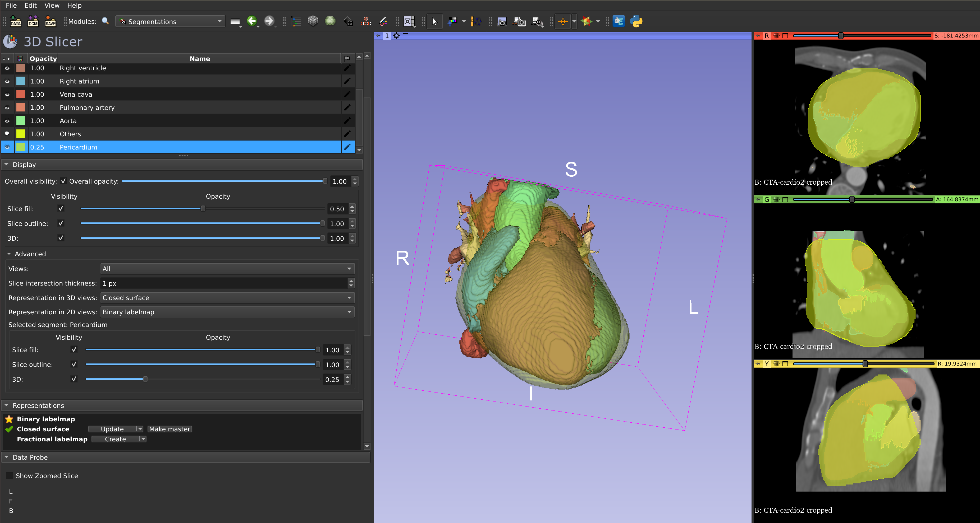Click the SAVE toolbar icon
980x523 pixels.
50,21
